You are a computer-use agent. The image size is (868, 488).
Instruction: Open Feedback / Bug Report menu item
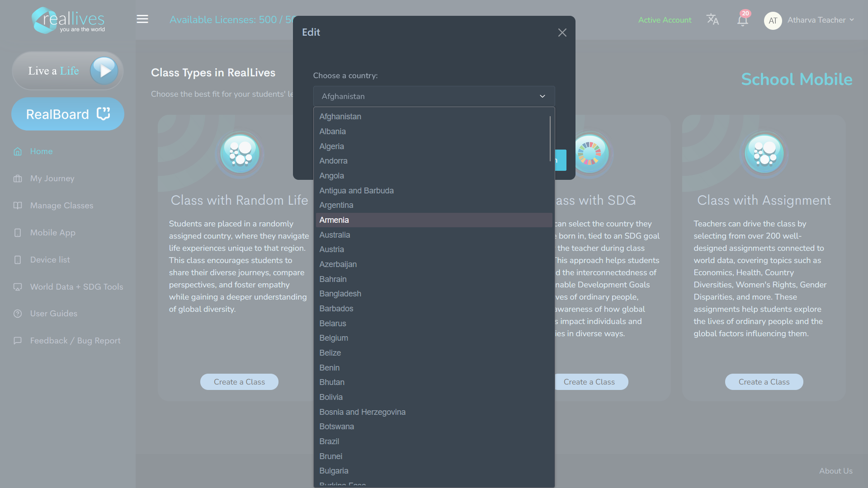[75, 341]
